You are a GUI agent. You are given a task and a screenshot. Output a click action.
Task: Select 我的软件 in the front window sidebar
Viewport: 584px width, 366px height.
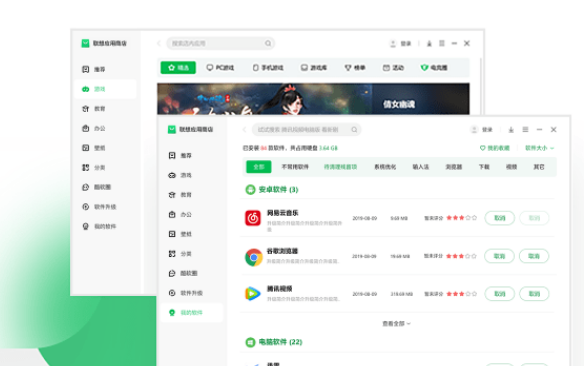[192, 312]
